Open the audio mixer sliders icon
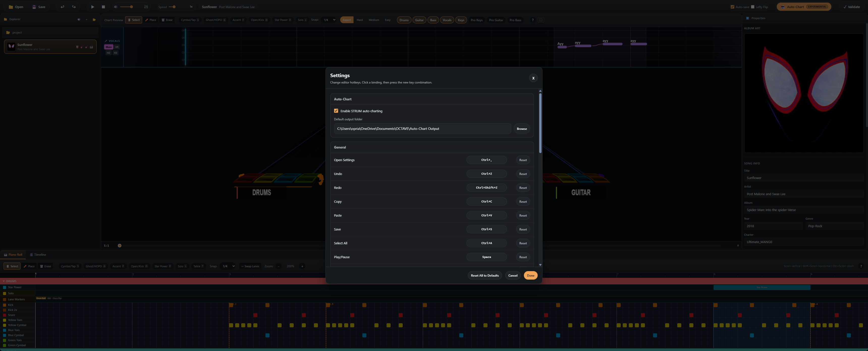The height and width of the screenshot is (351, 868). pos(146,7)
